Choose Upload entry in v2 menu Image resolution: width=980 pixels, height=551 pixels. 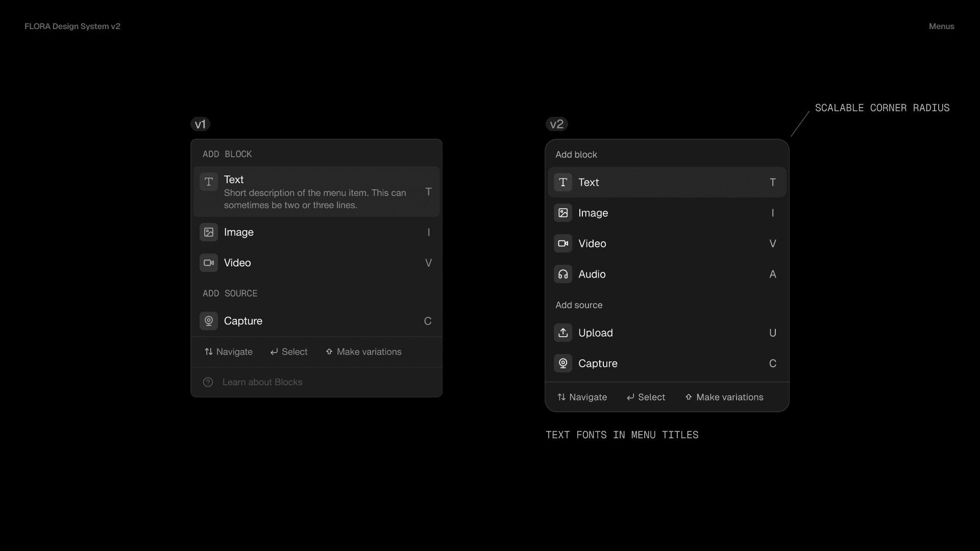pos(666,333)
